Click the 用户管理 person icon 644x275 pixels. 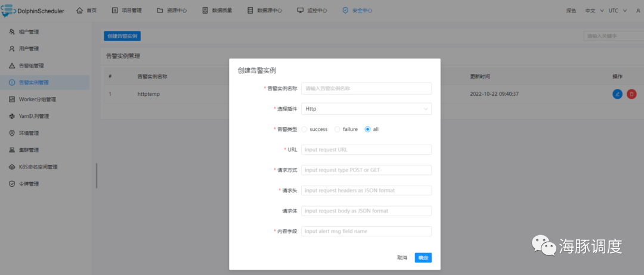click(12, 49)
